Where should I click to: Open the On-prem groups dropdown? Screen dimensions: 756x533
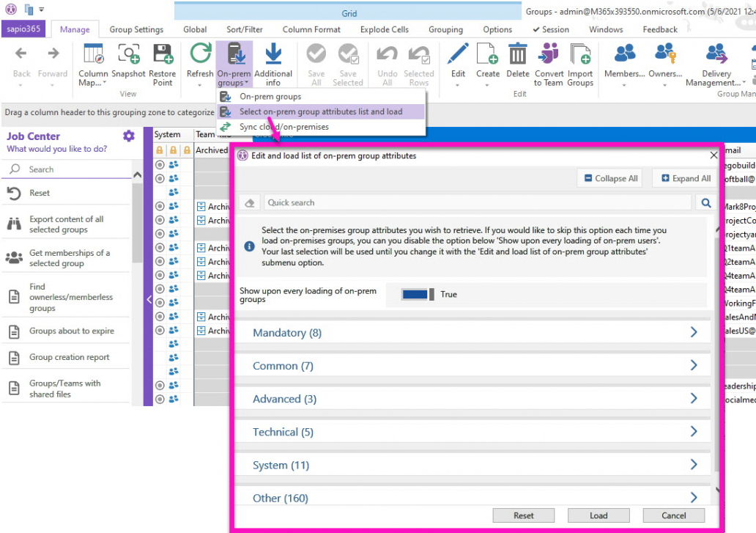(234, 65)
